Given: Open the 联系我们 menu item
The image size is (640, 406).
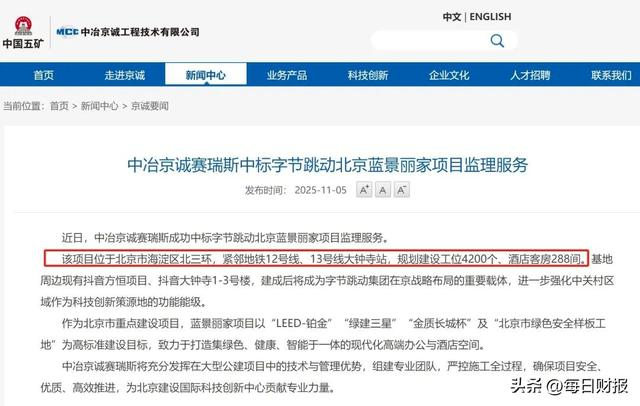Looking at the screenshot, I should (x=611, y=75).
